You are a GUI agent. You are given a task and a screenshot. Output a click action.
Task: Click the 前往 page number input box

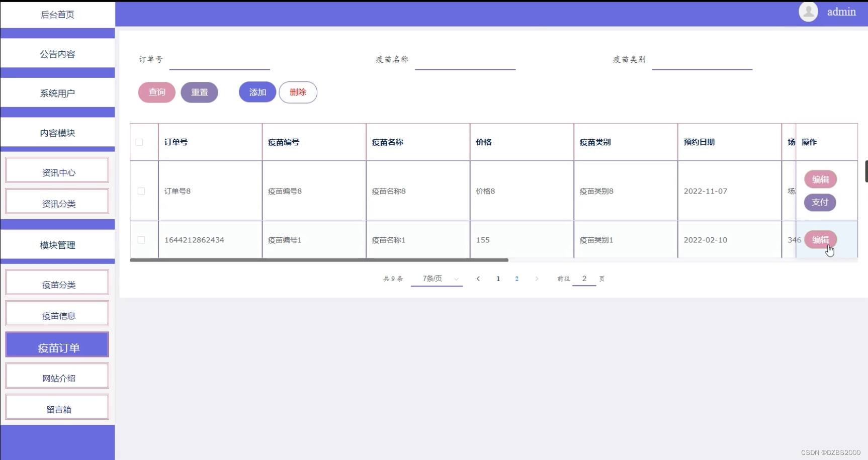584,279
